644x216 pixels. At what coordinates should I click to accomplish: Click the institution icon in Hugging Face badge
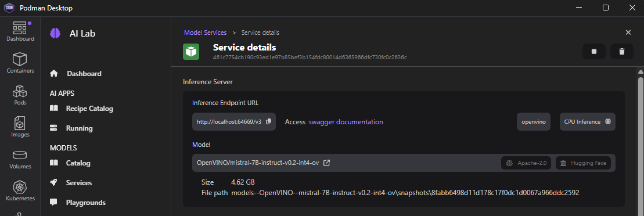coord(563,163)
